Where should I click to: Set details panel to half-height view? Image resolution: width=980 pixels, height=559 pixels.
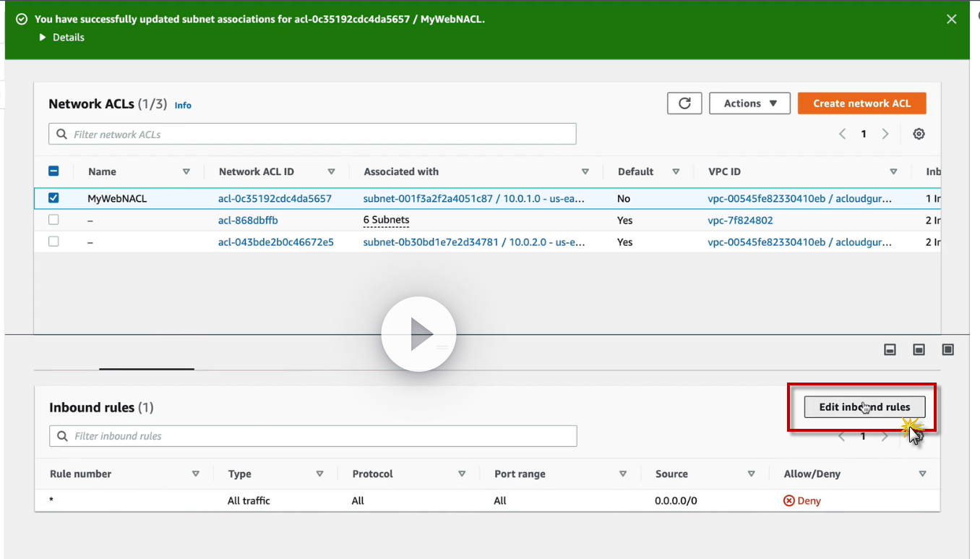click(x=919, y=350)
